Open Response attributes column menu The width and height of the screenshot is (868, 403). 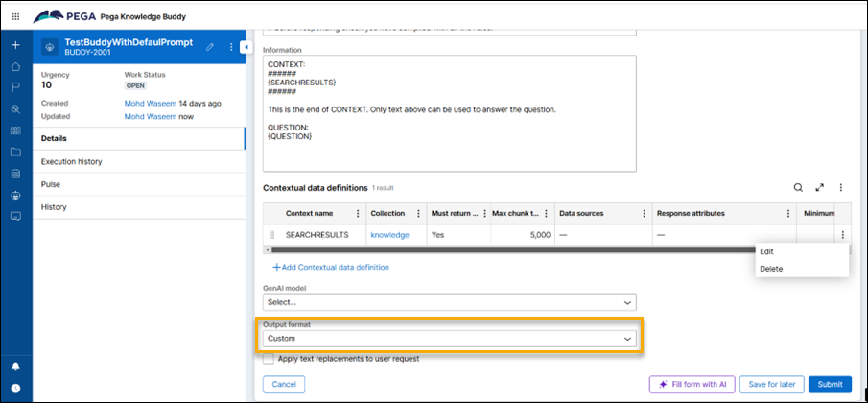[x=788, y=213]
